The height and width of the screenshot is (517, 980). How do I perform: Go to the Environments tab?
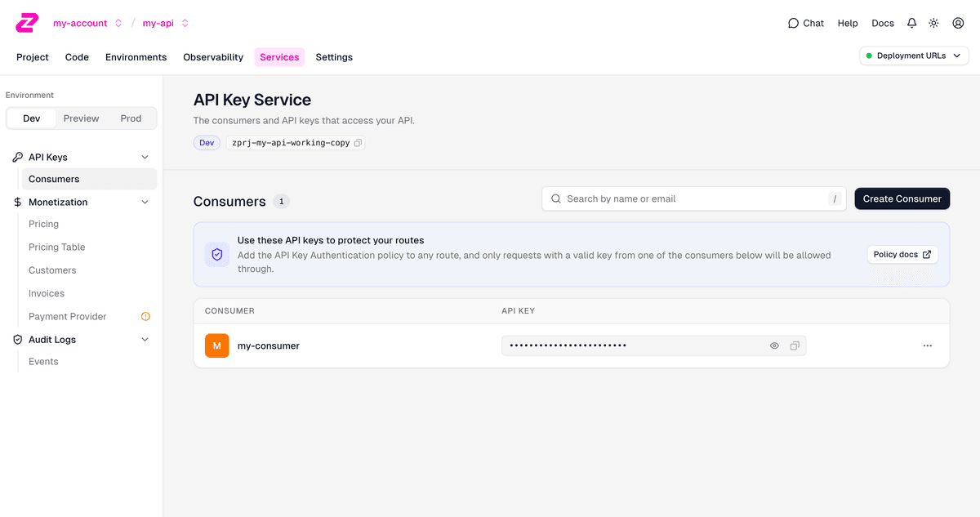[x=136, y=57]
